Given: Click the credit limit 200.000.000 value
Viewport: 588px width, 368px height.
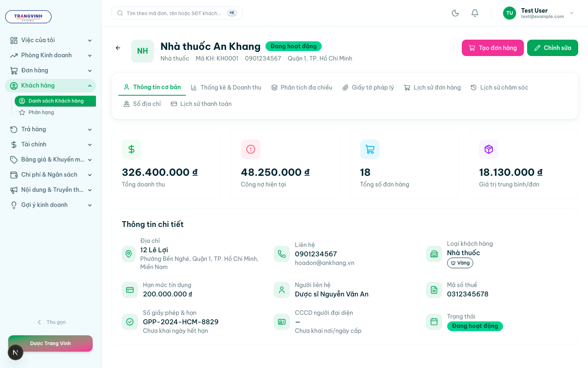Looking at the screenshot, I should click(167, 294).
